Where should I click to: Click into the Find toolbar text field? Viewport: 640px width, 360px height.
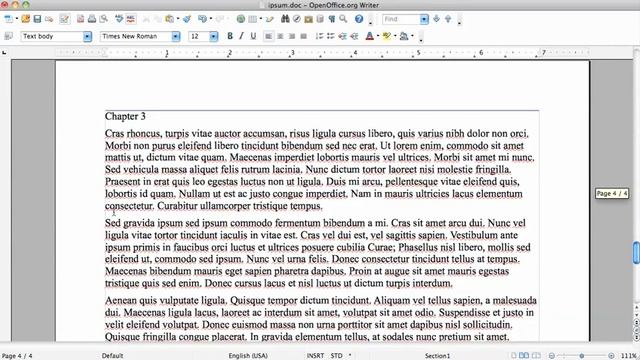pyautogui.click(x=401, y=19)
